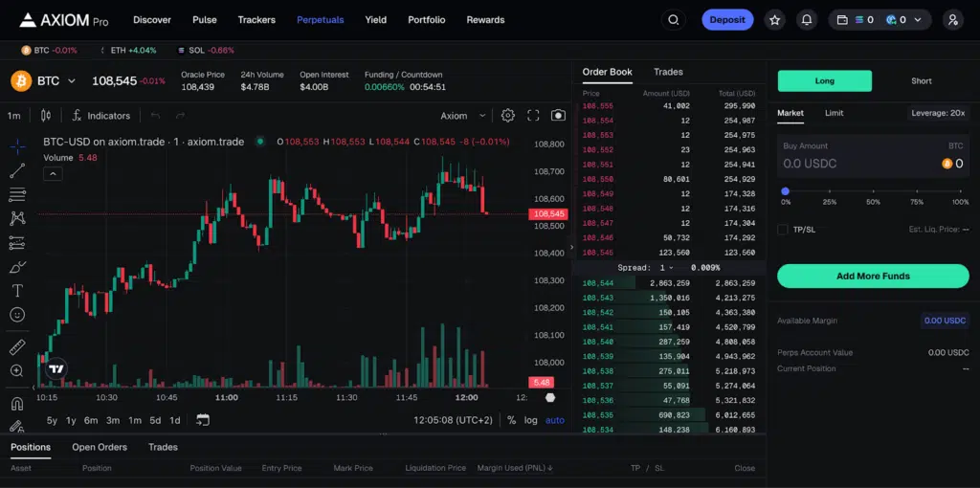Set amount slider to 100% mark

click(961, 191)
